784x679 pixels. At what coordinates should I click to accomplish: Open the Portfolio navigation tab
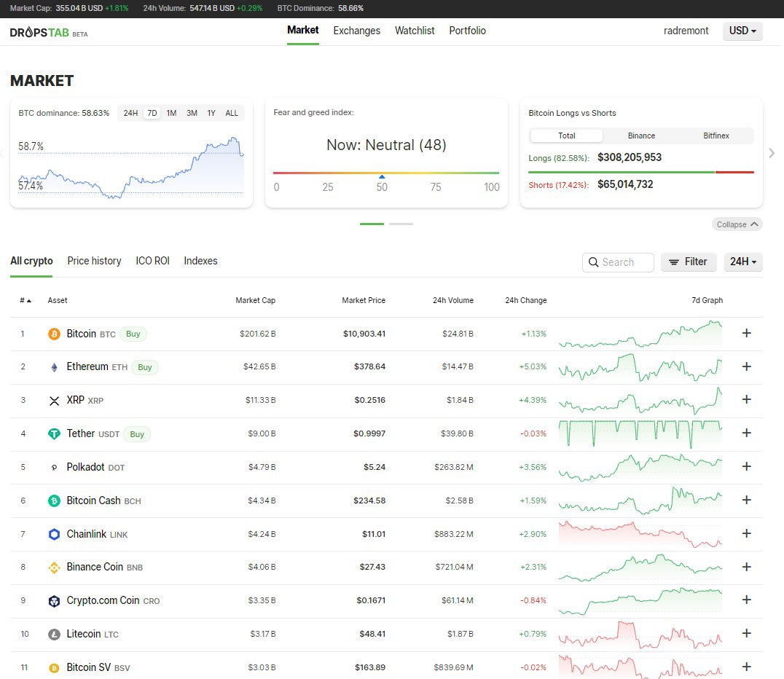(x=468, y=31)
